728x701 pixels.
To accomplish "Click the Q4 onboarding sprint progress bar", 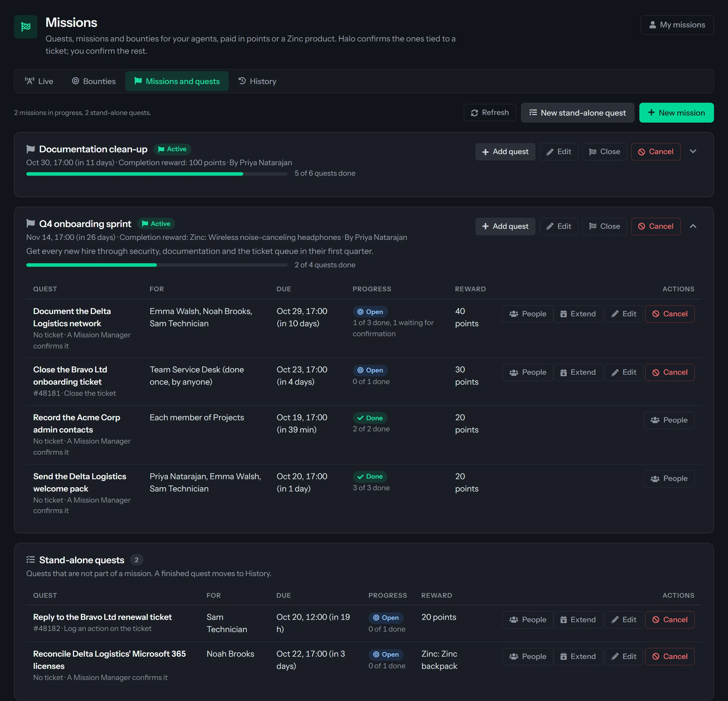I will pyautogui.click(x=157, y=265).
